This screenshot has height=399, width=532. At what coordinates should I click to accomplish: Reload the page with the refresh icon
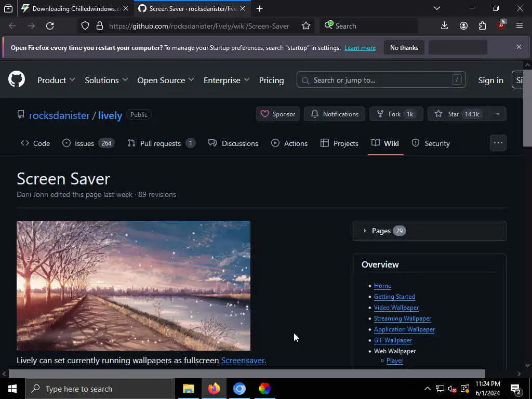(50, 26)
